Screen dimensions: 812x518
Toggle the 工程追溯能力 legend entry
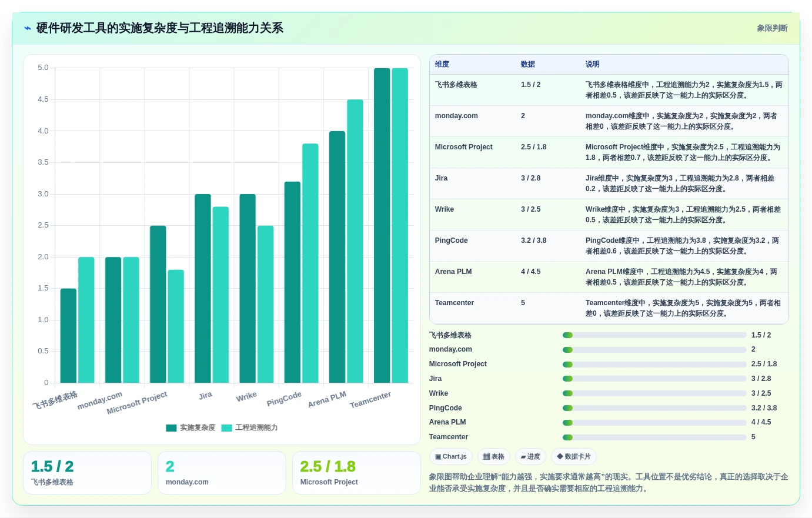pos(249,427)
